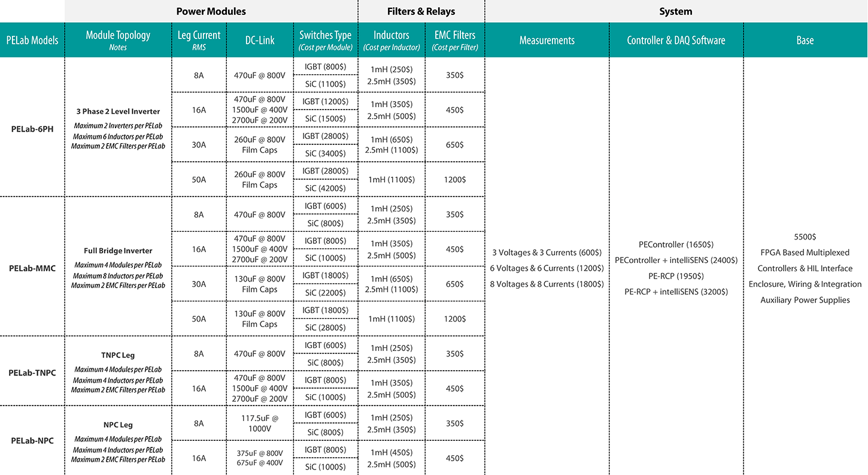Click the PELab-NPC model label
This screenshot has width=868, height=475.
coord(32,440)
